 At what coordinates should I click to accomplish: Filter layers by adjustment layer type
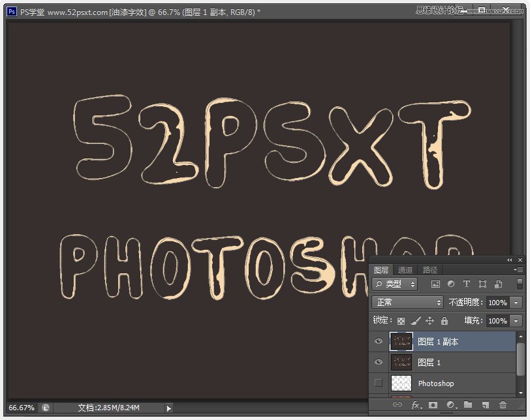click(451, 284)
